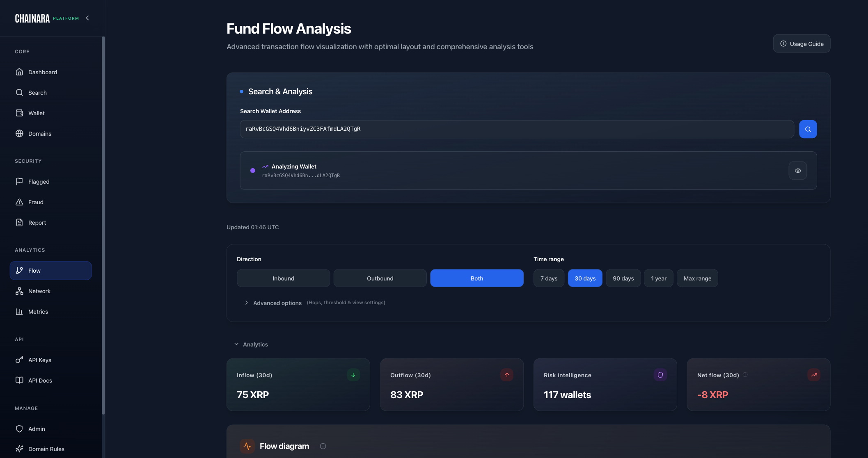Image resolution: width=868 pixels, height=458 pixels.
Task: Click the Domain Rules sparkle icon
Action: [19, 449]
